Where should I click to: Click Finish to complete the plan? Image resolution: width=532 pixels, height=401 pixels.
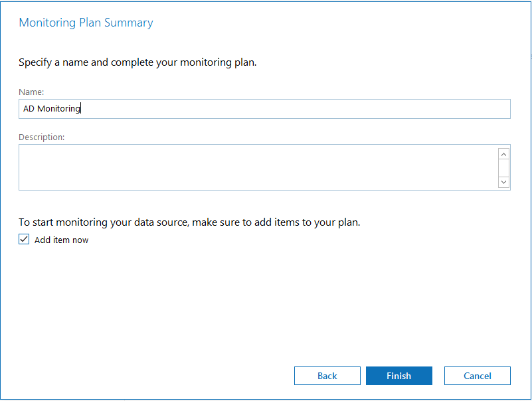pos(399,376)
